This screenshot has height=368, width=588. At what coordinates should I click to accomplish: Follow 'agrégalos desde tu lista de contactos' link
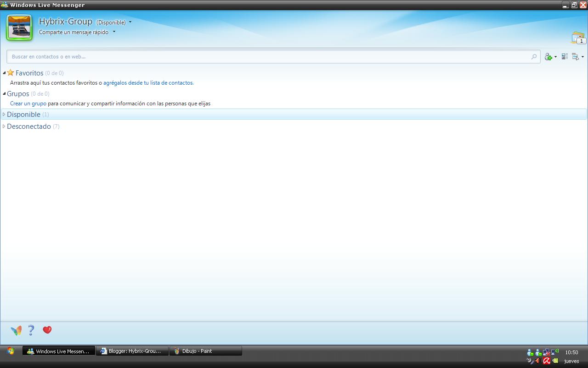coord(148,83)
